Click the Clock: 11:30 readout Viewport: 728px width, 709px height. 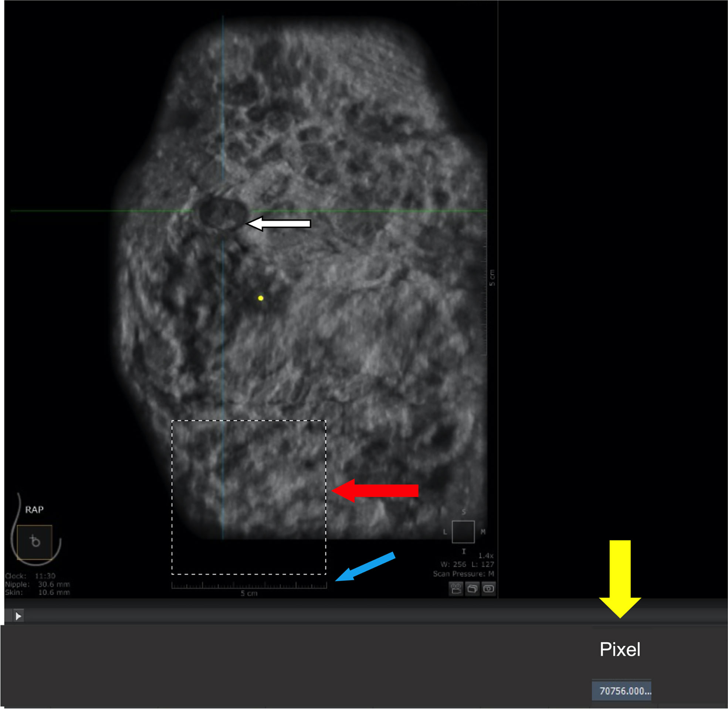[x=30, y=576]
